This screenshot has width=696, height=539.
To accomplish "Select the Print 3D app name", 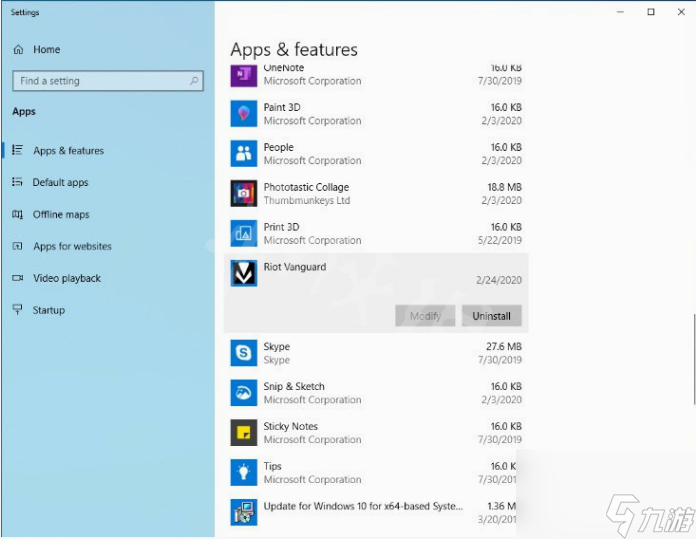I will 281,227.
